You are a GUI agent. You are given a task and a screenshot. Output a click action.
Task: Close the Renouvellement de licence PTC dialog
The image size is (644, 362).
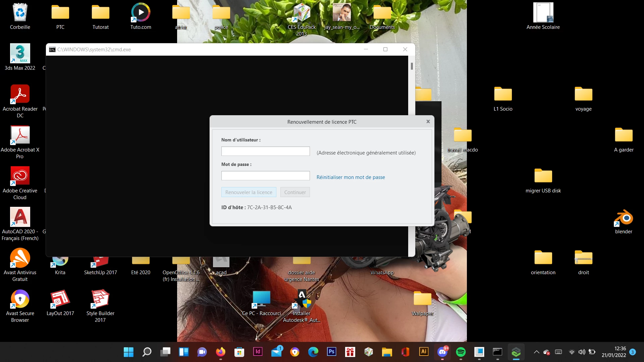(428, 122)
